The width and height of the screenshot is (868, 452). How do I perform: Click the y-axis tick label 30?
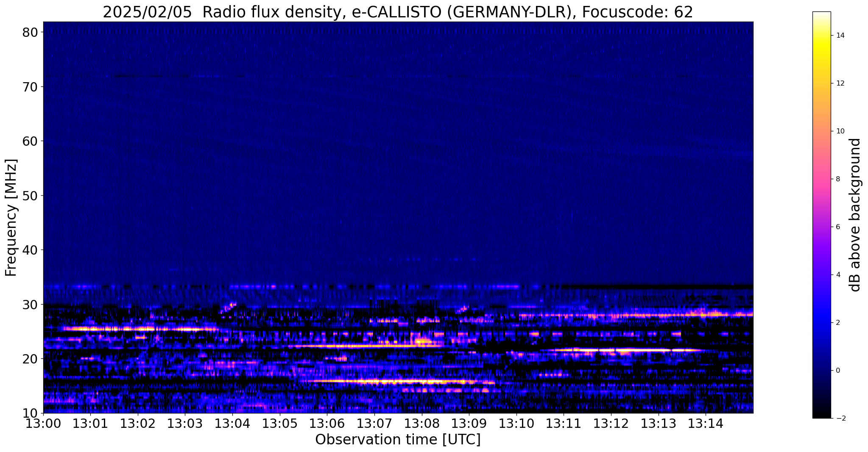pyautogui.click(x=31, y=304)
